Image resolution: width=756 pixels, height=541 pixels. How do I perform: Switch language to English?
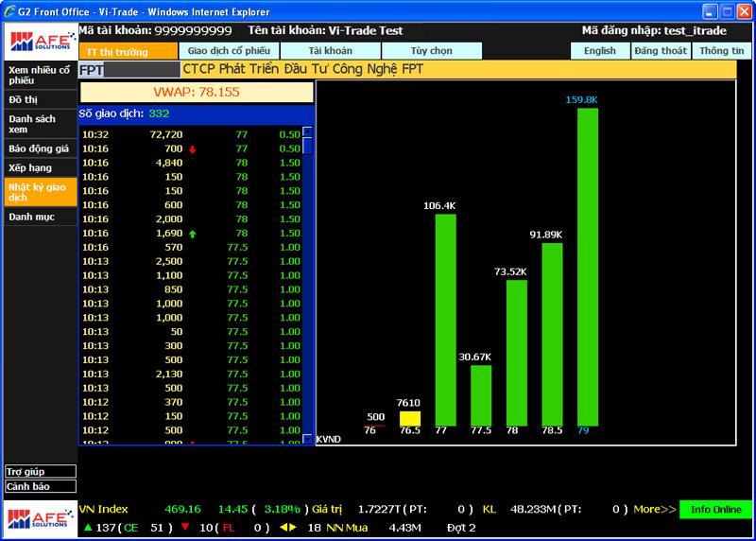pyautogui.click(x=600, y=51)
